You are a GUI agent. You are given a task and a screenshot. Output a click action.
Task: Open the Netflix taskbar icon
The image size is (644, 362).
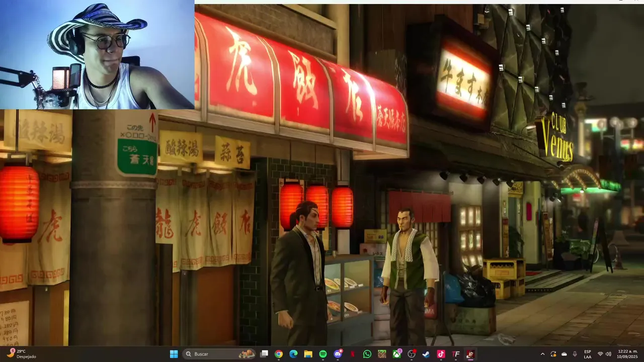(x=353, y=354)
